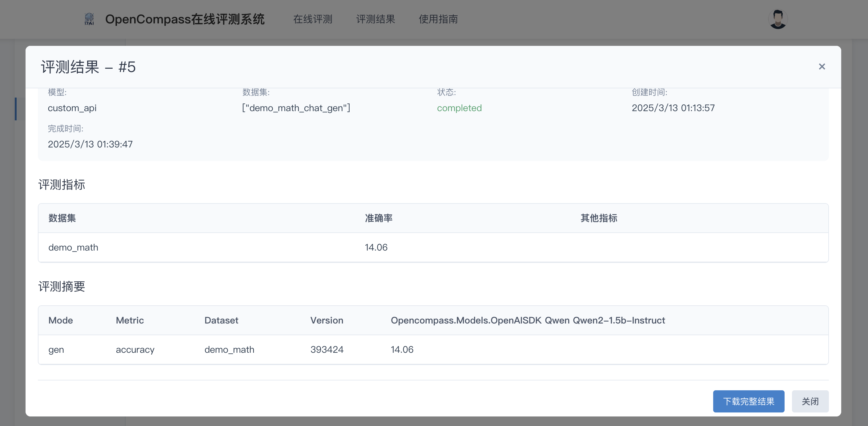The height and width of the screenshot is (426, 868).
Task: Open the user avatar menu
Action: [x=778, y=19]
